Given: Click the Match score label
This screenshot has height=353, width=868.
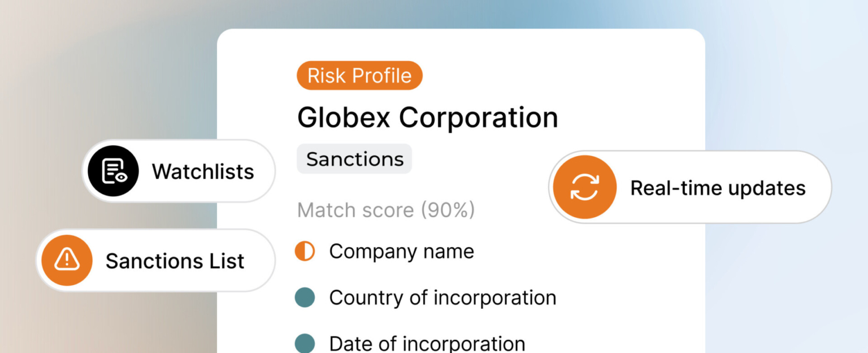Looking at the screenshot, I should pos(356,210).
